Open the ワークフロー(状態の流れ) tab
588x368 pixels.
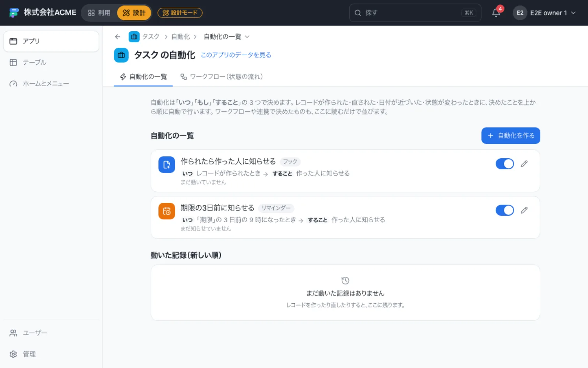pyautogui.click(x=222, y=77)
